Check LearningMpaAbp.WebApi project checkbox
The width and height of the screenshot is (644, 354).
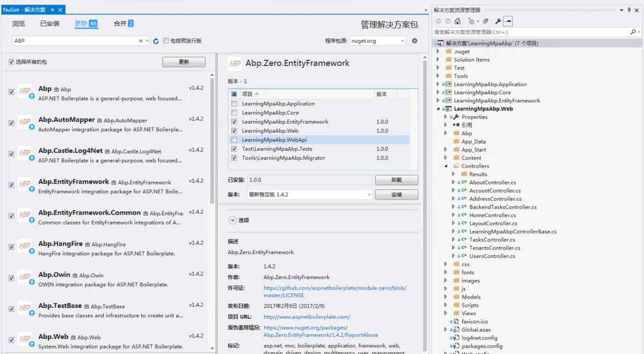234,139
